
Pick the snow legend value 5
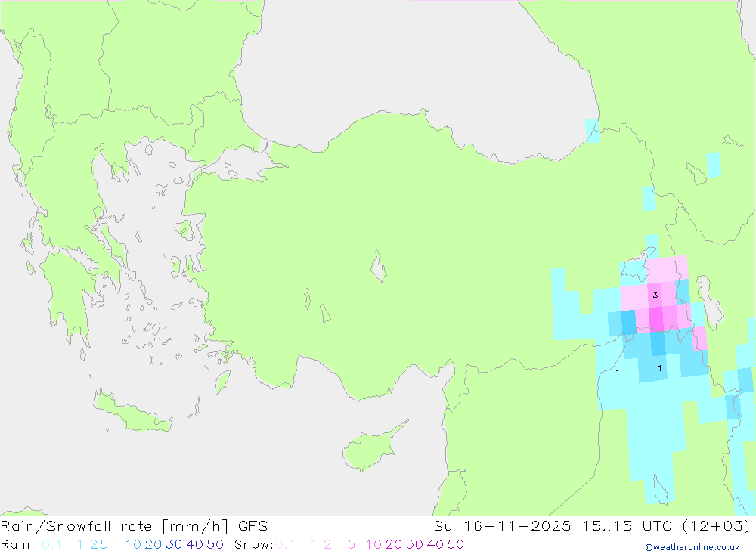click(352, 544)
